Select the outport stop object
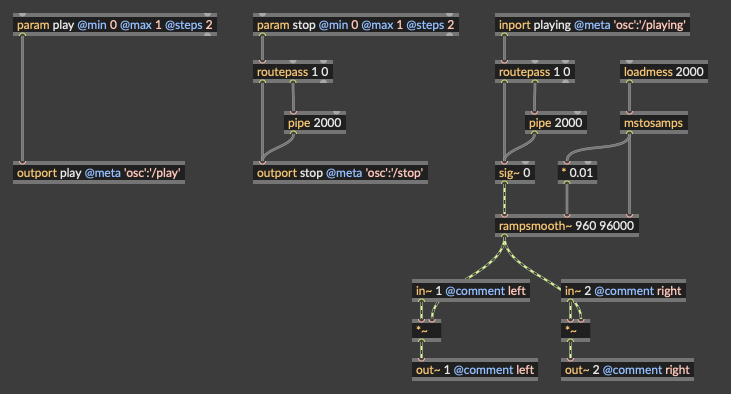 click(340, 173)
